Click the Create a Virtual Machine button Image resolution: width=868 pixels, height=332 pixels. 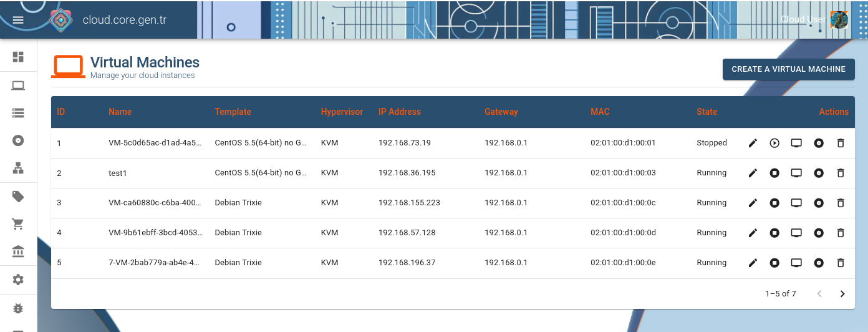pyautogui.click(x=788, y=69)
